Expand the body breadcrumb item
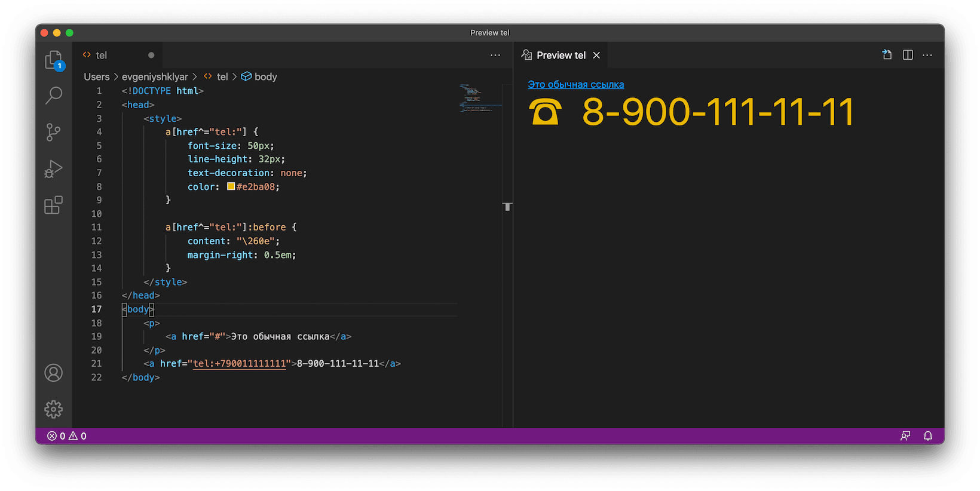Screen dimensions: 980x491 click(265, 76)
